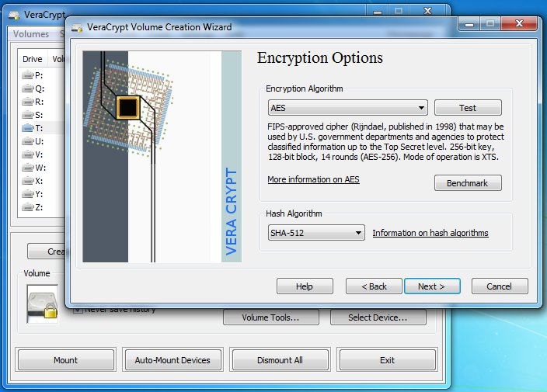Click the S: drive icon
Screen dimensions: 547x392
pyautogui.click(x=27, y=115)
